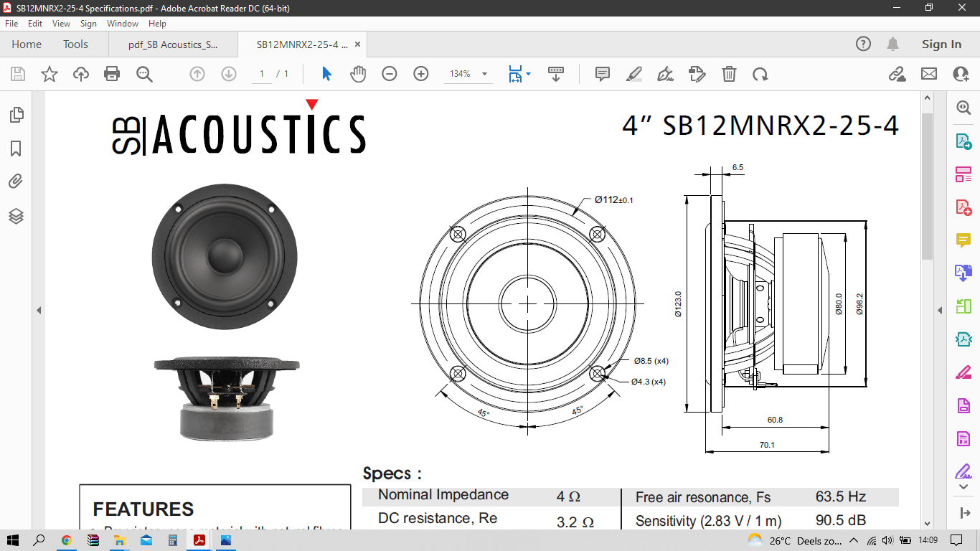Open notifications bell
Screen dimensions: 980x551
pyautogui.click(x=892, y=44)
